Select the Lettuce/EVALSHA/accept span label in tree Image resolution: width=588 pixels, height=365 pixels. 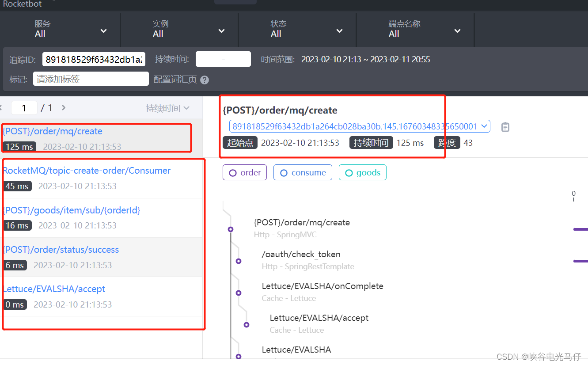[319, 318]
